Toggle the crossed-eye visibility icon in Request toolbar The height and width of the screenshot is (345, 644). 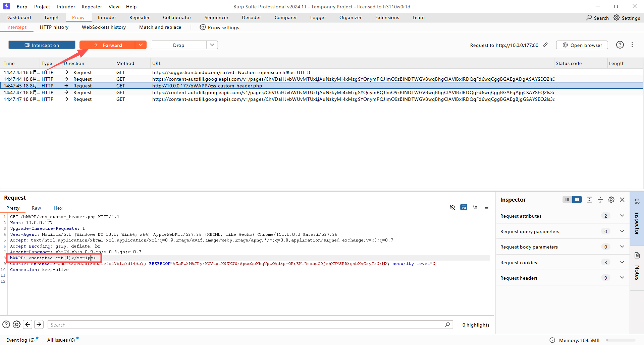pyautogui.click(x=452, y=207)
